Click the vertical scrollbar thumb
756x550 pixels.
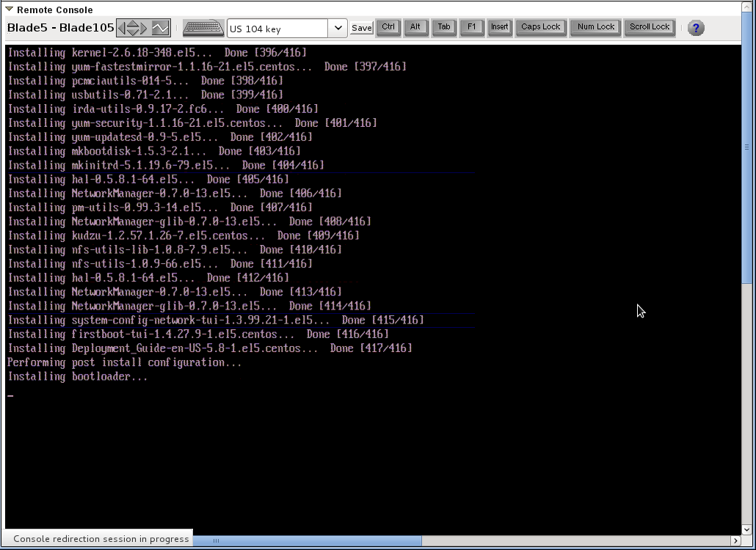point(747,147)
